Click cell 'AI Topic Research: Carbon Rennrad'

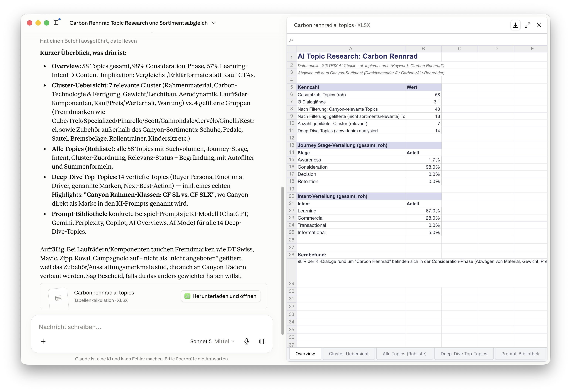[358, 56]
